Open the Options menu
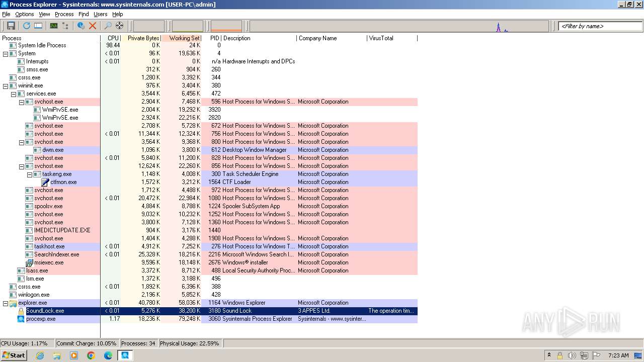Screen dimensions: 644x362 pos(24,14)
